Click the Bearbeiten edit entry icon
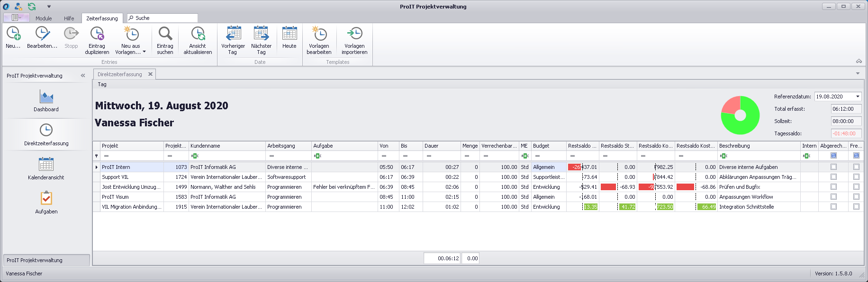The height and width of the screenshot is (282, 868). pos(42,34)
